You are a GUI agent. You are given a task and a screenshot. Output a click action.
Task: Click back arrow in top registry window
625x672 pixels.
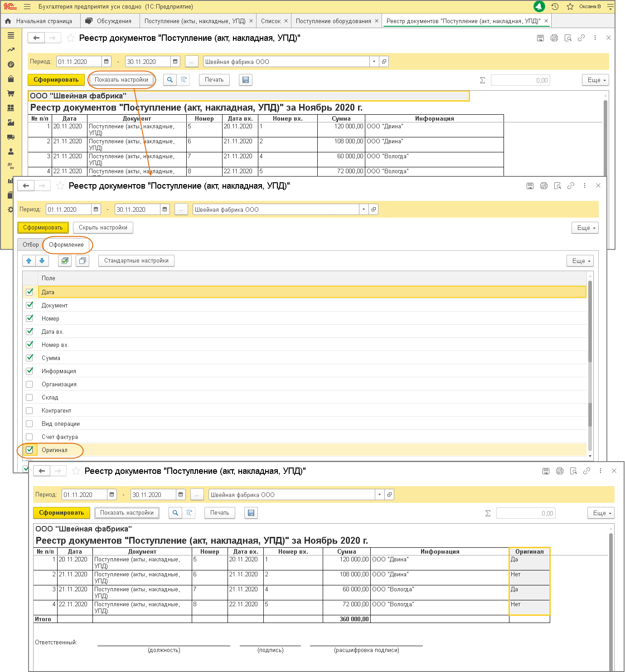pos(36,38)
